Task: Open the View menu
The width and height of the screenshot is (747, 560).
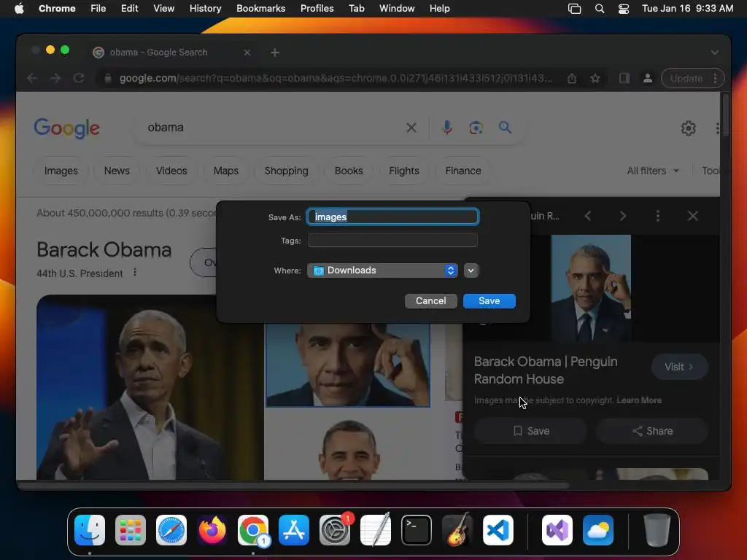Action: 163,8
